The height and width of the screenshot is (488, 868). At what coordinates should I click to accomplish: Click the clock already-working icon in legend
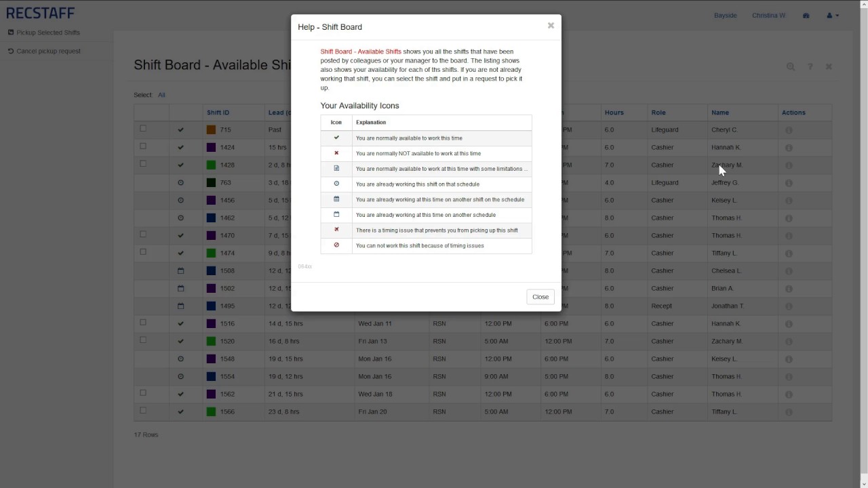[336, 184]
